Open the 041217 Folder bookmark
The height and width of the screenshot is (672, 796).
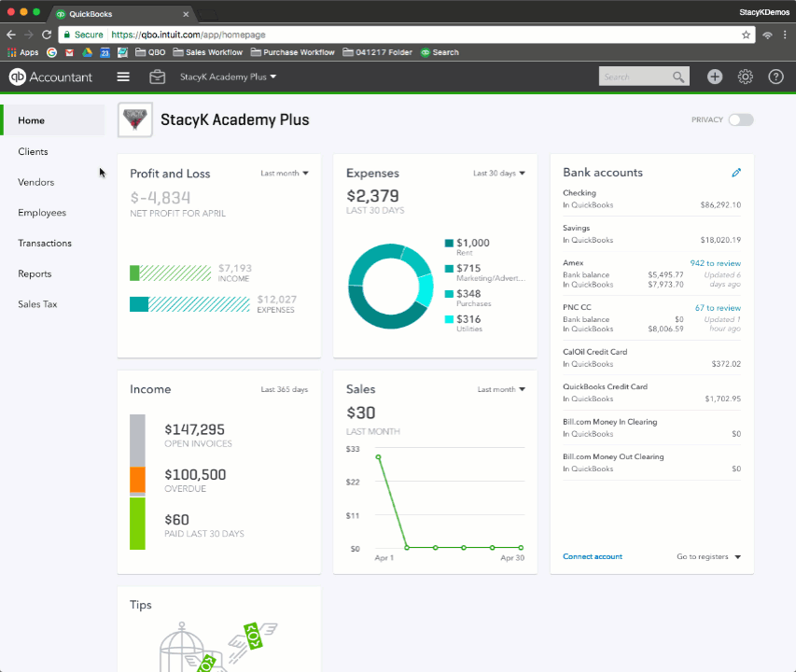(377, 52)
